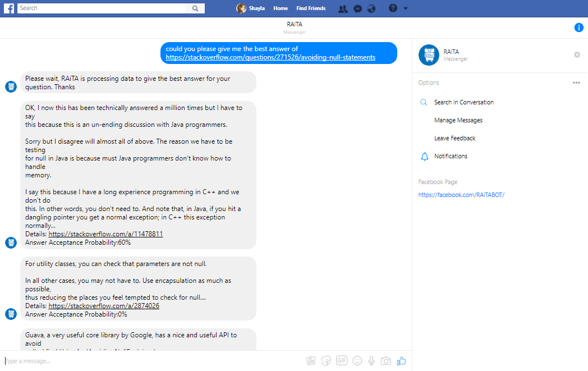Click bot avatar beside 60% probability answer

[x=11, y=242]
